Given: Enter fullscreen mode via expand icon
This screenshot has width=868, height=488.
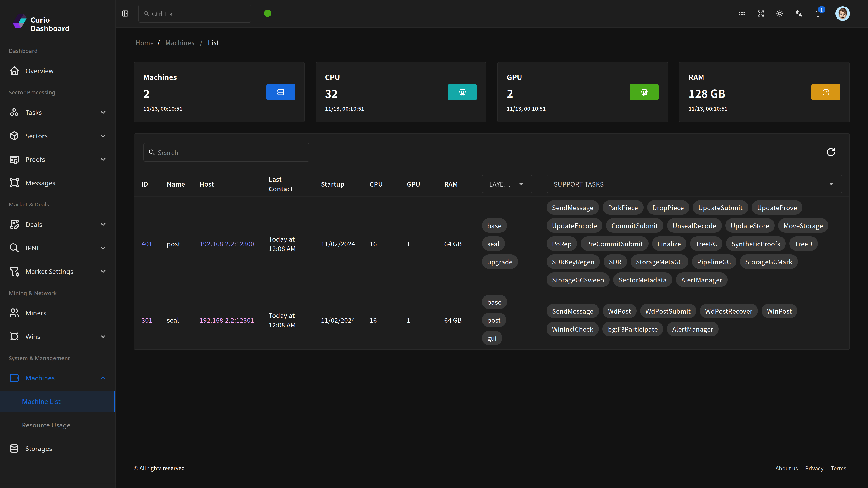Looking at the screenshot, I should point(761,14).
